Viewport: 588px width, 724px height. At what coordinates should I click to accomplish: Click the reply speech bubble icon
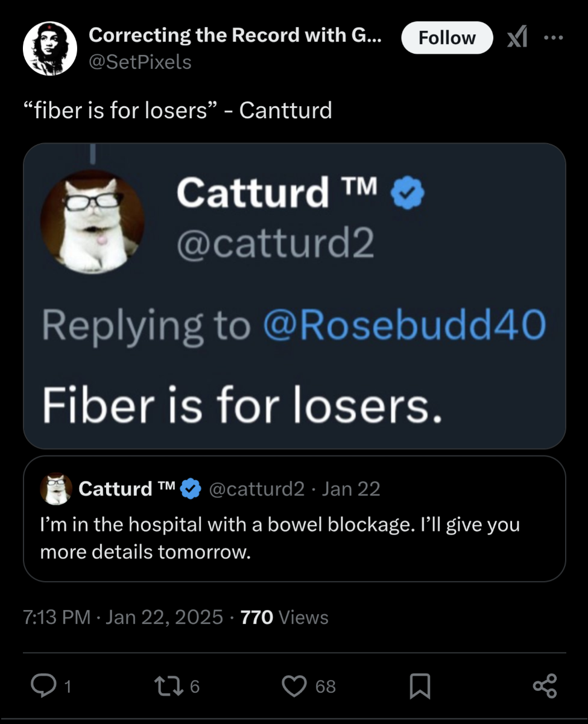tap(43, 686)
